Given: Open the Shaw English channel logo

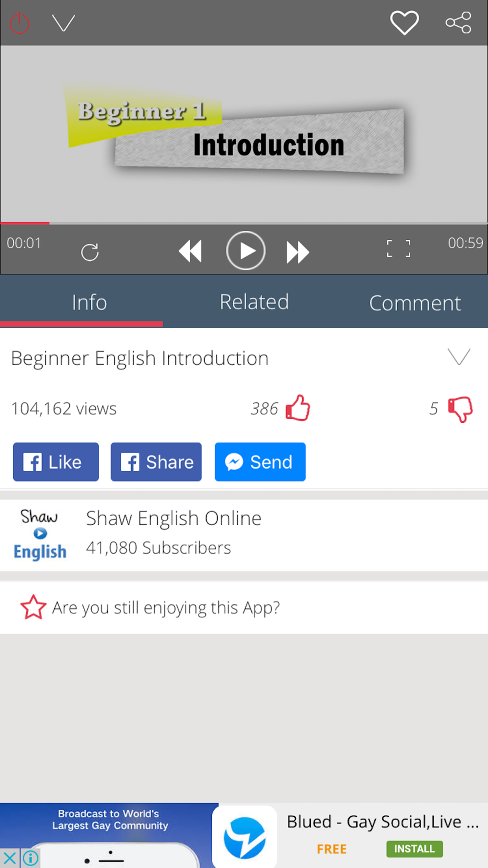Looking at the screenshot, I should (x=40, y=535).
